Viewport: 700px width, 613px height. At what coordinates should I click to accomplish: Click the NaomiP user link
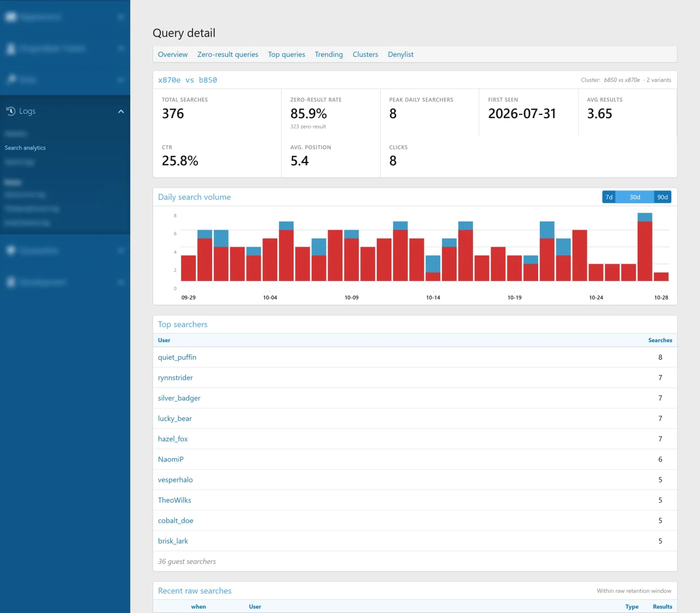pos(171,459)
